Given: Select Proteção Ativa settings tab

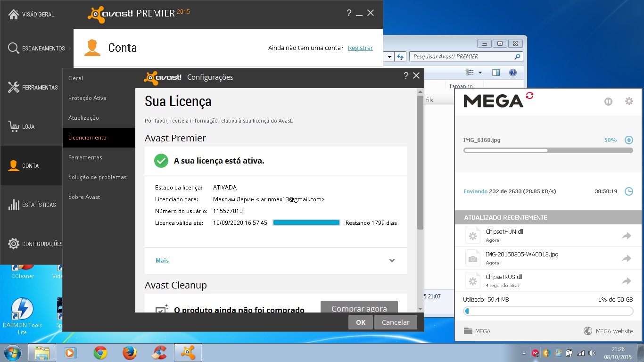Looking at the screenshot, I should [99, 98].
